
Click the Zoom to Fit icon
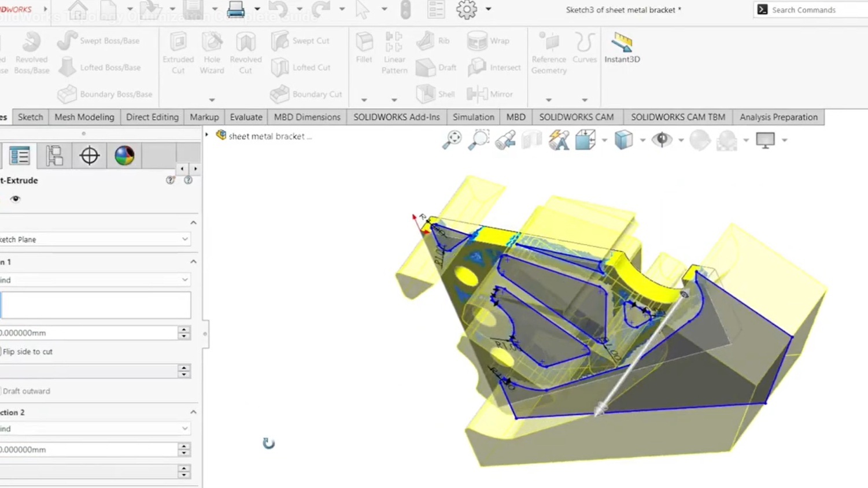(x=452, y=140)
